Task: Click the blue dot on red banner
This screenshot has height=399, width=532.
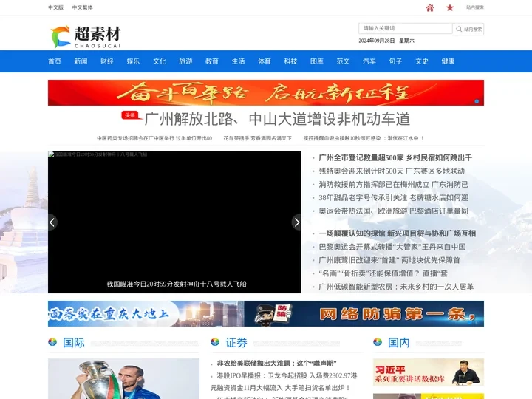Action: [x=477, y=101]
